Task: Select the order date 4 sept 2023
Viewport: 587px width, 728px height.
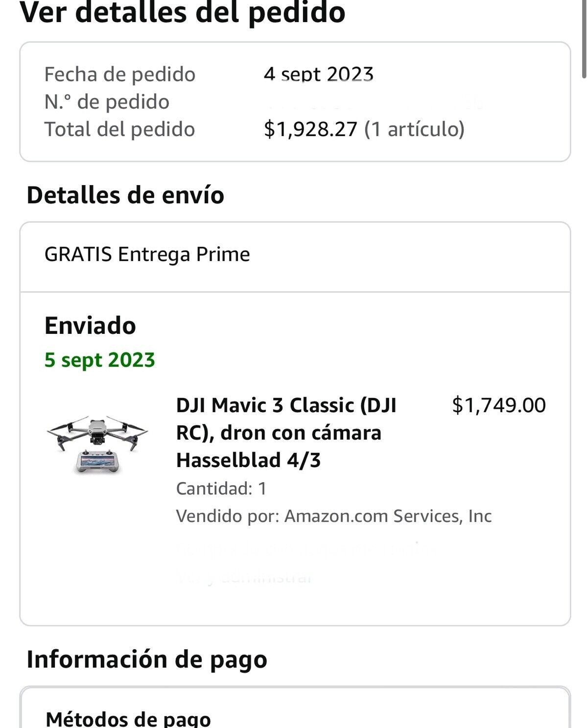Action: (x=319, y=74)
